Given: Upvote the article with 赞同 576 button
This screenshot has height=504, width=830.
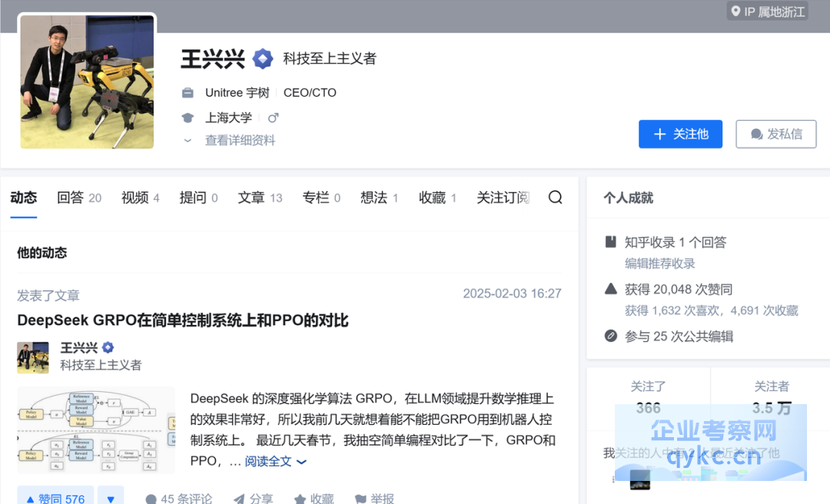Looking at the screenshot, I should [x=55, y=498].
